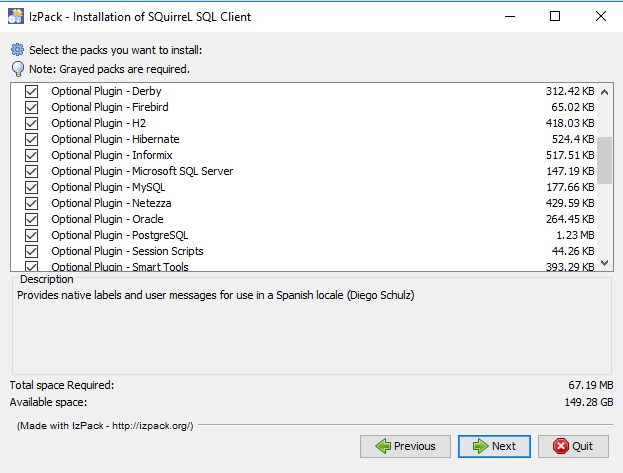Minimize the installer window
Viewport: 623px width, 473px height.
point(510,16)
